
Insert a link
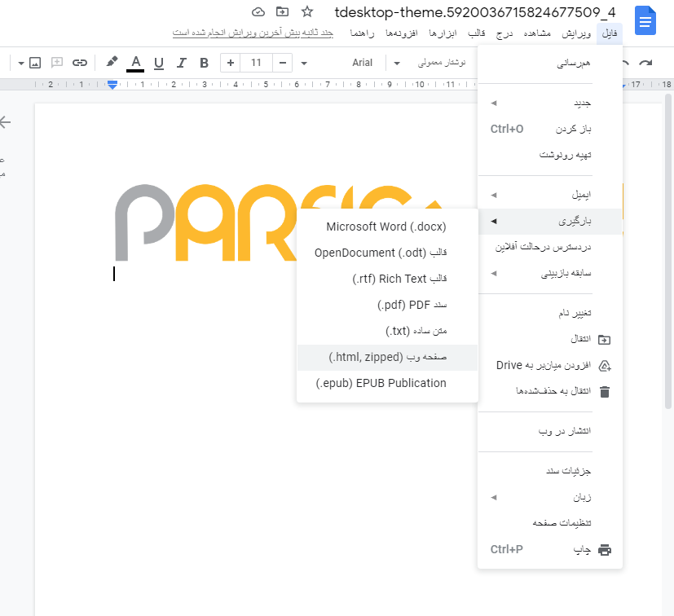click(80, 63)
